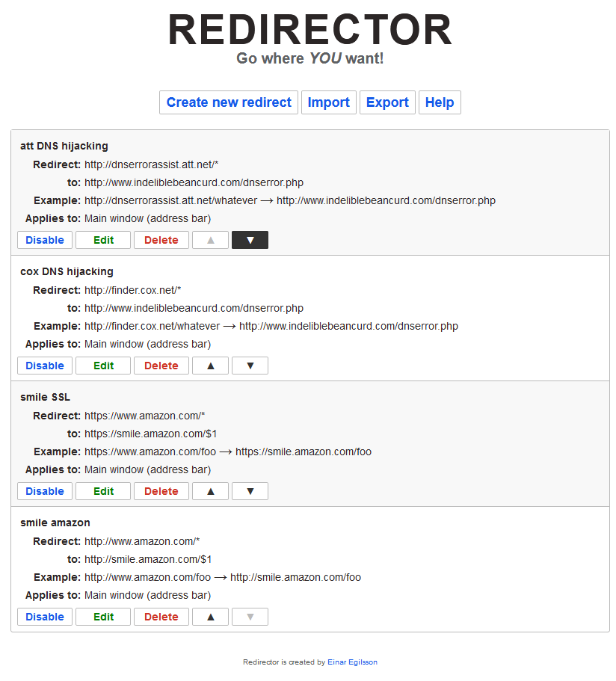Disable the smile SSL redirect
The width and height of the screenshot is (616, 681).
44,490
